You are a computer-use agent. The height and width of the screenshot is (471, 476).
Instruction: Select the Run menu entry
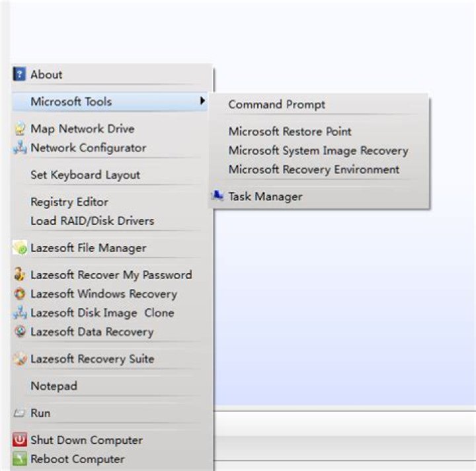click(x=112, y=413)
